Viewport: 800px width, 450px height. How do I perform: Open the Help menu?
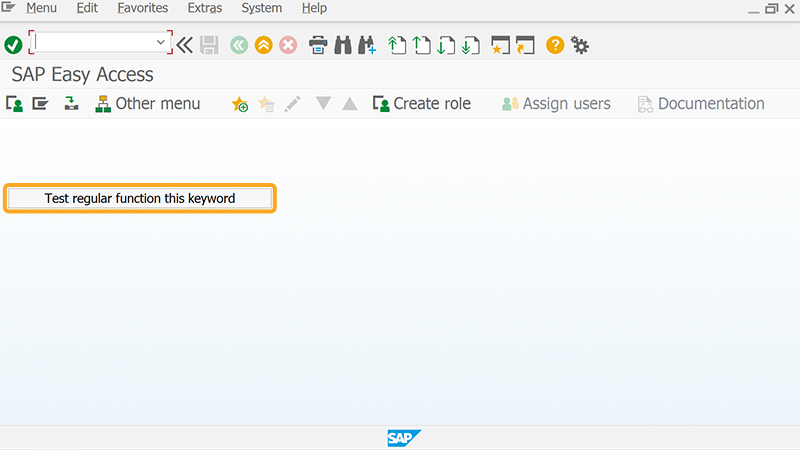pyautogui.click(x=314, y=8)
